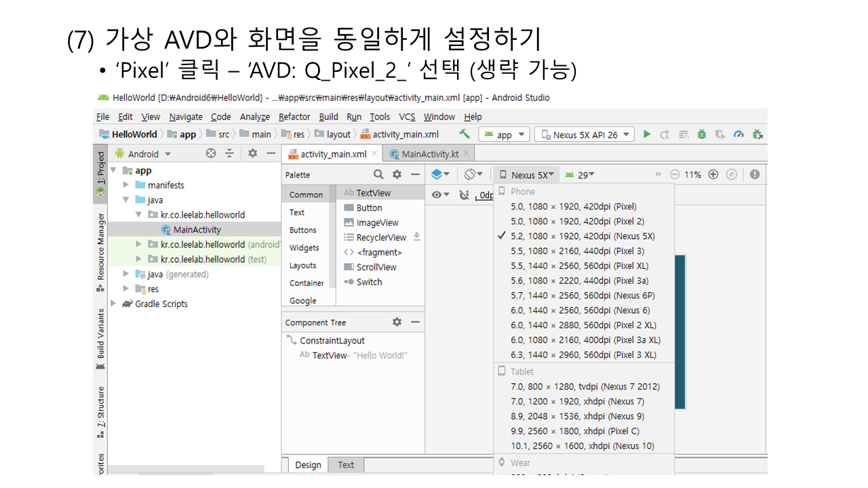Click the green Debug bug icon
Screen dimensions: 868x488
(702, 134)
